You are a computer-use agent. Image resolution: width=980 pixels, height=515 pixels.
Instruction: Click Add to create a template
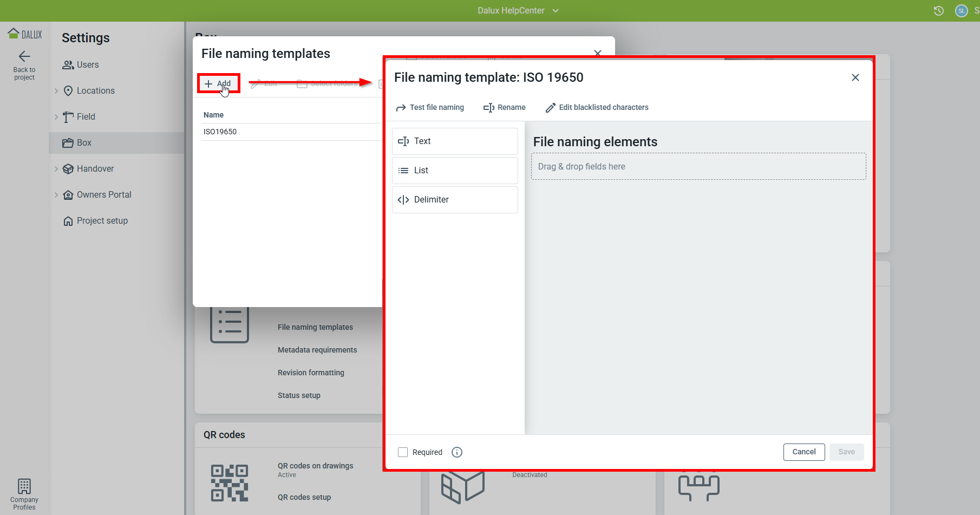pos(218,83)
